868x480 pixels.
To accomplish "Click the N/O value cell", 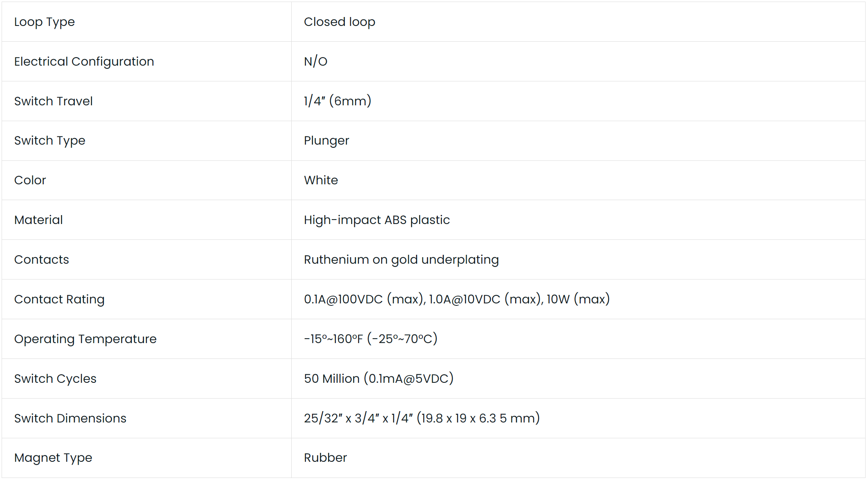I will [x=316, y=62].
